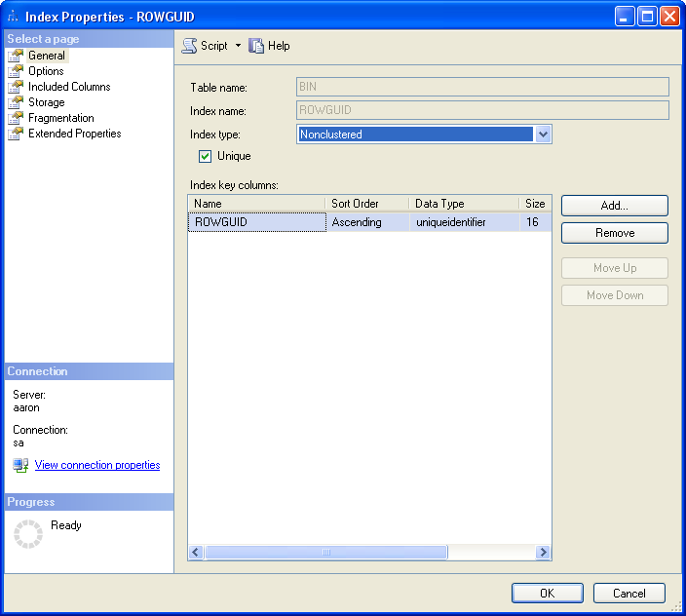Open the Index type dropdown

544,135
